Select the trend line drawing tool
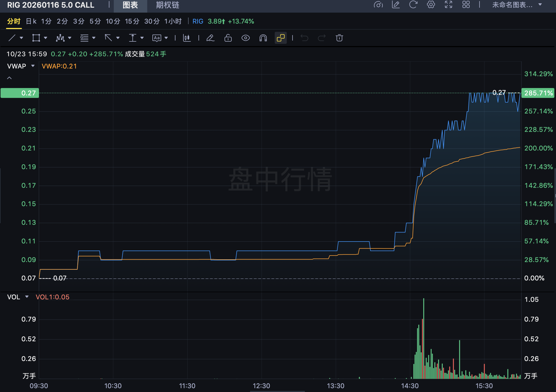Viewport: 556px width, 392px height. (x=12, y=38)
